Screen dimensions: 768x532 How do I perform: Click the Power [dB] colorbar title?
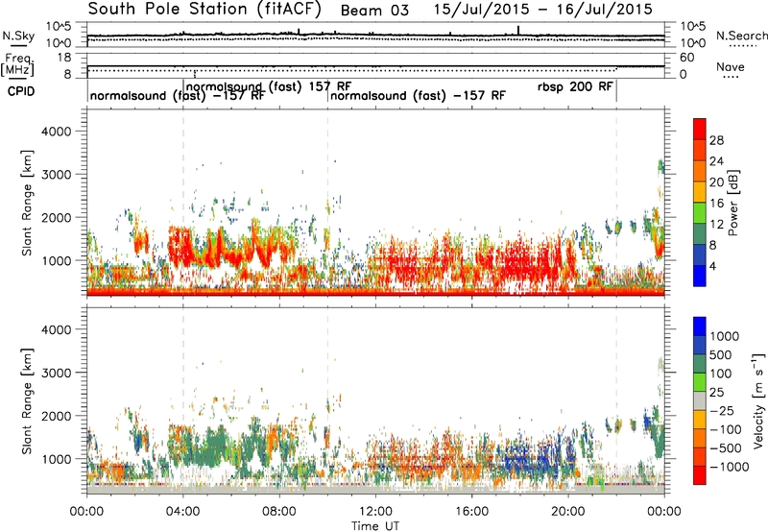(x=732, y=203)
